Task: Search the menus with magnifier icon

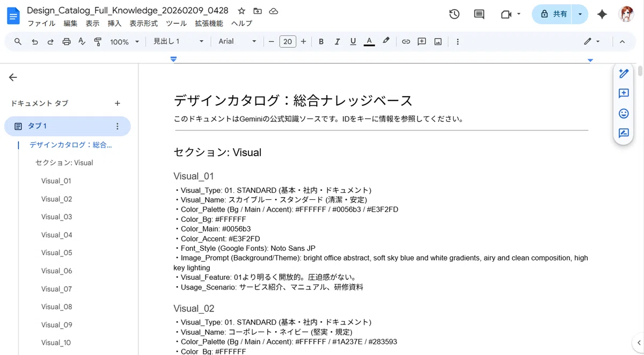Action: click(x=18, y=41)
